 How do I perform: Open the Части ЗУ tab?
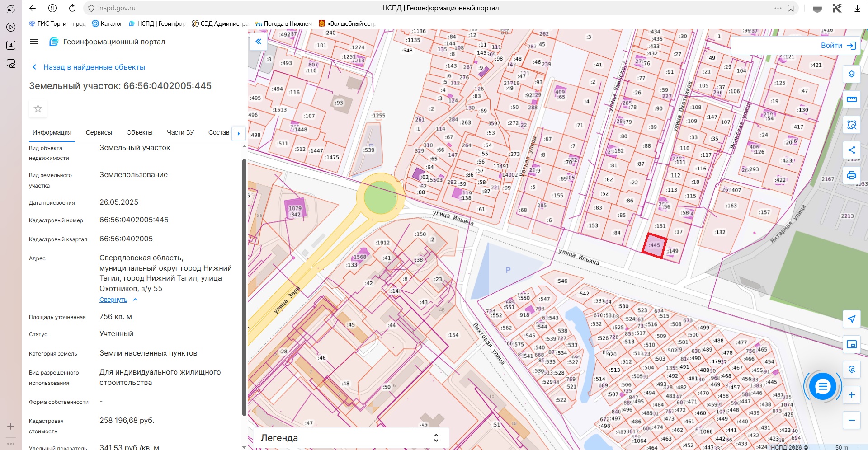(180, 132)
